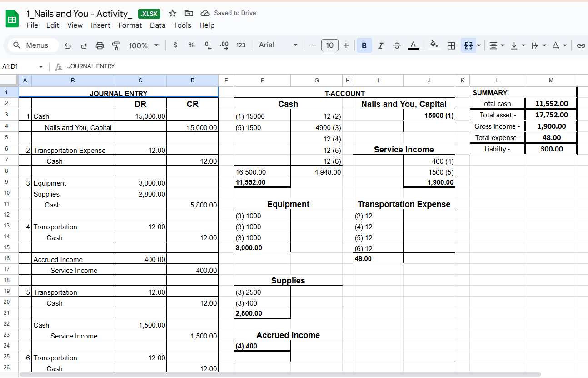This screenshot has width=588, height=378.
Task: Select the Accrued Income T-account heading
Action: (288, 335)
